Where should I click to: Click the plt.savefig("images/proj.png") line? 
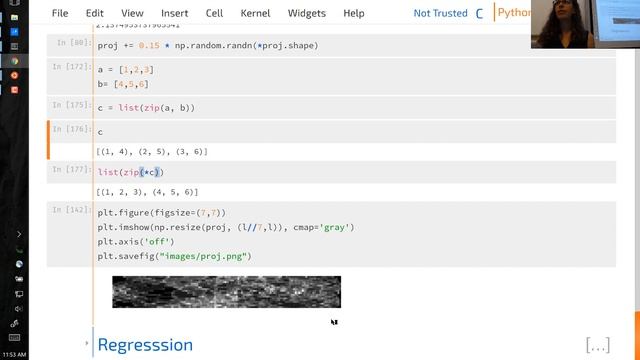(x=174, y=256)
